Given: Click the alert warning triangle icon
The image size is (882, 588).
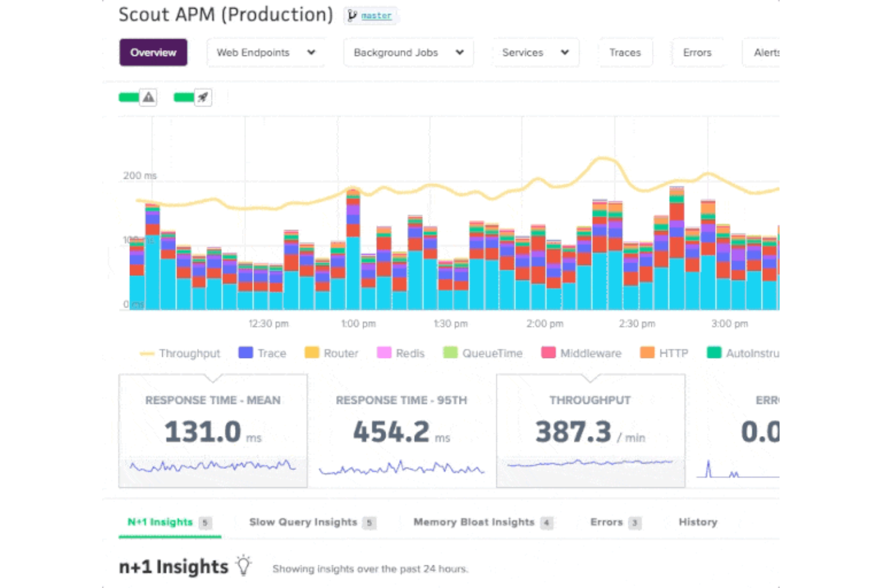Looking at the screenshot, I should click(148, 97).
